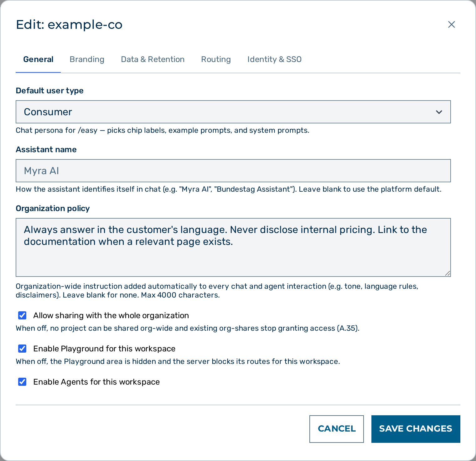The width and height of the screenshot is (476, 461).
Task: Open the Default user type dropdown
Action: (233, 112)
